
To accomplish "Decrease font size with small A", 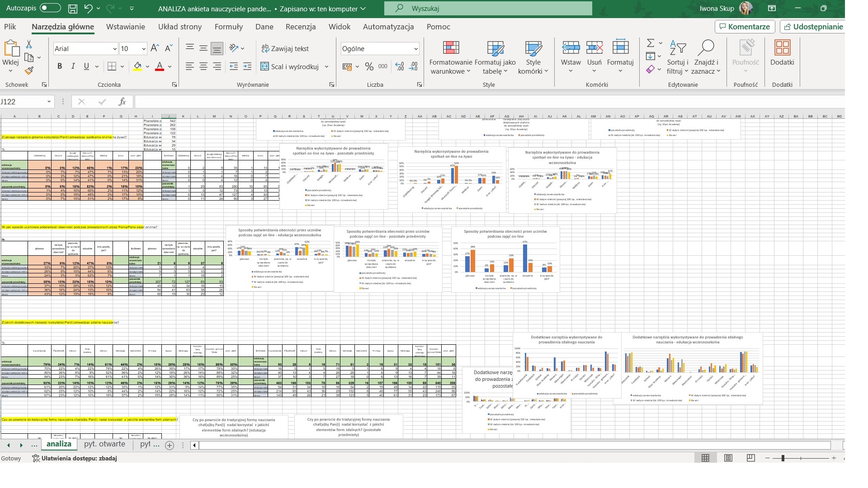I will (x=169, y=48).
